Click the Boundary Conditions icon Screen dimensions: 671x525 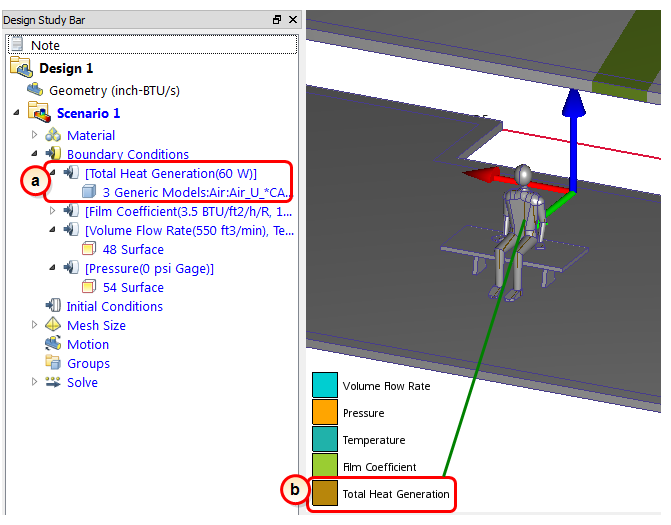click(53, 153)
